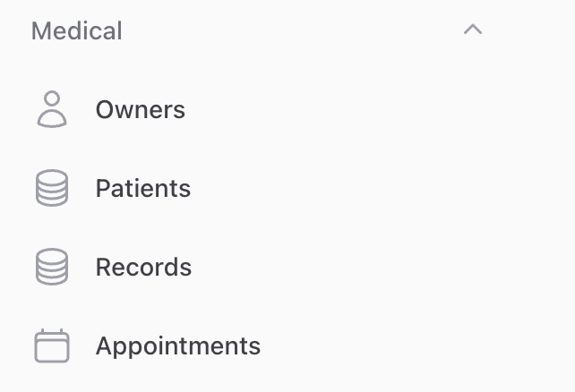Click the Patients text label
Image resolution: width=575 pixels, height=392 pixels.
point(142,189)
